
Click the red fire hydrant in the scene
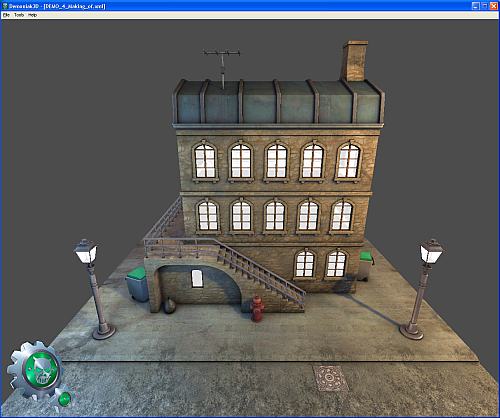click(257, 309)
